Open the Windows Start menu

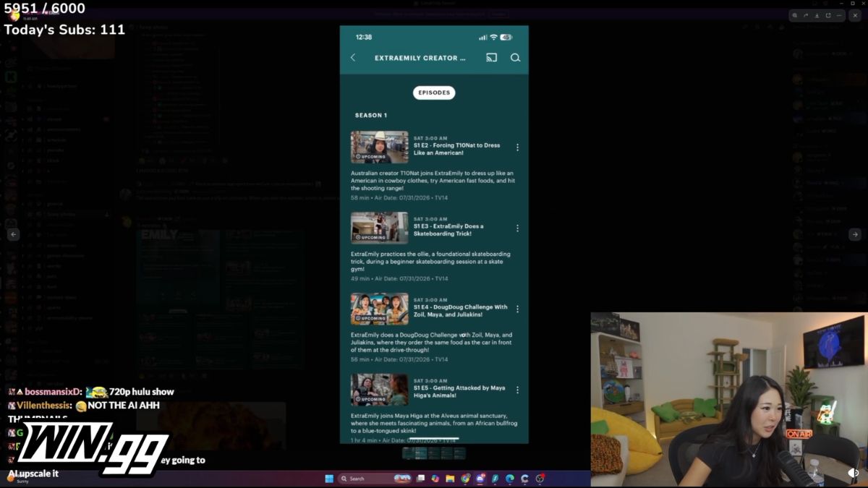(329, 479)
